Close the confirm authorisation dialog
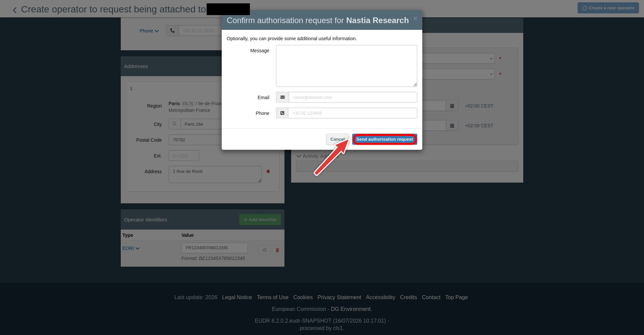644x335 pixels. tap(415, 18)
